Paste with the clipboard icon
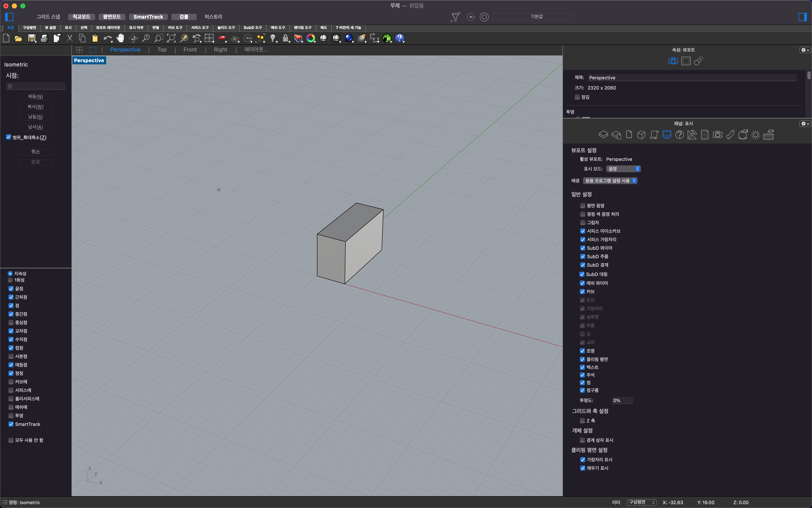812x508 pixels. pos(95,38)
